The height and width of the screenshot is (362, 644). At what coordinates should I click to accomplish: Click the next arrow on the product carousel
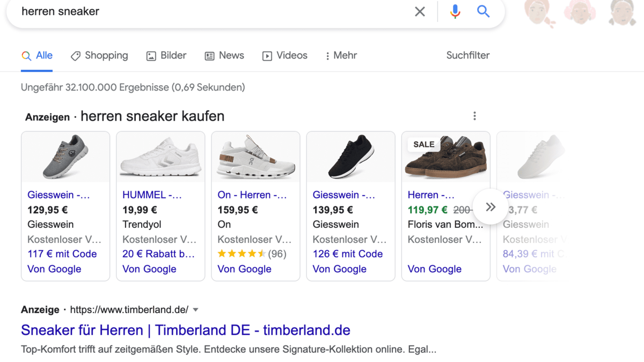point(490,206)
